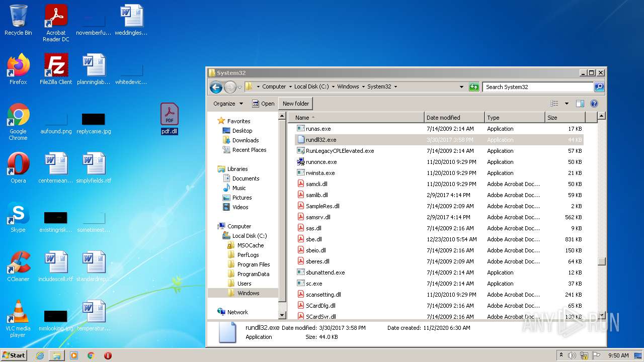644x362 pixels.
Task: Click the search magnifier icon
Action: click(x=599, y=87)
